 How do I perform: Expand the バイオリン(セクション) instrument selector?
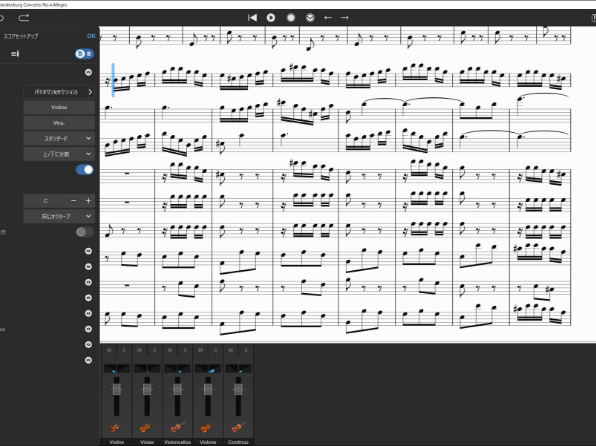[59, 92]
